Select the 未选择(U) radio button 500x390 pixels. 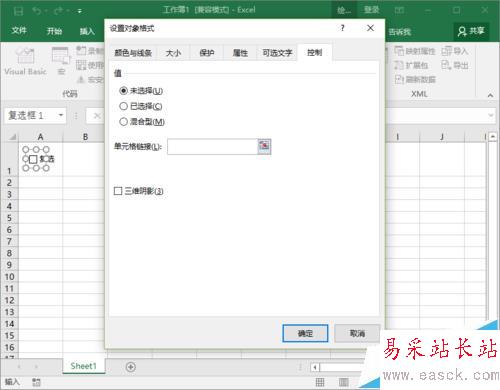123,91
